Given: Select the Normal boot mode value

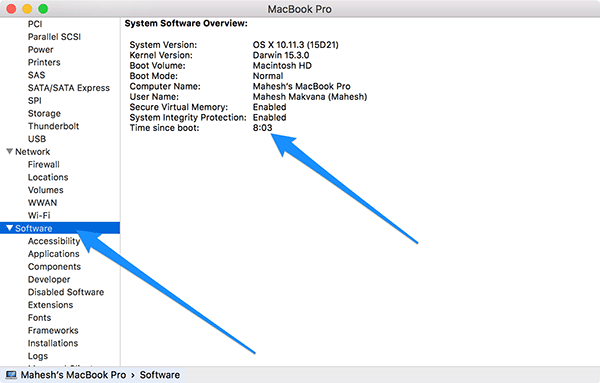Looking at the screenshot, I should coord(268,76).
